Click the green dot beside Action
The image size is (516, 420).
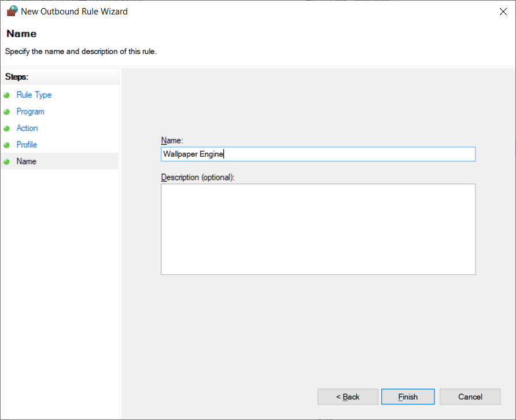[7, 128]
